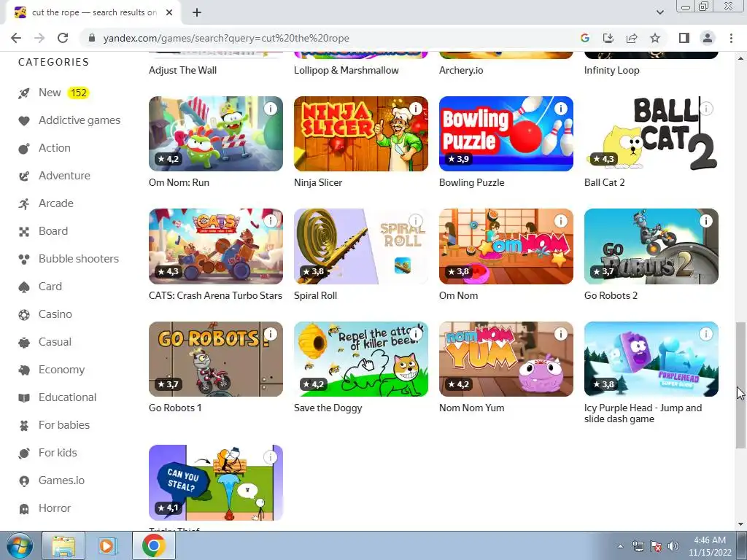Open Bowling Puzzle game thumbnail
Viewport: 747px width, 560px height.
506,134
